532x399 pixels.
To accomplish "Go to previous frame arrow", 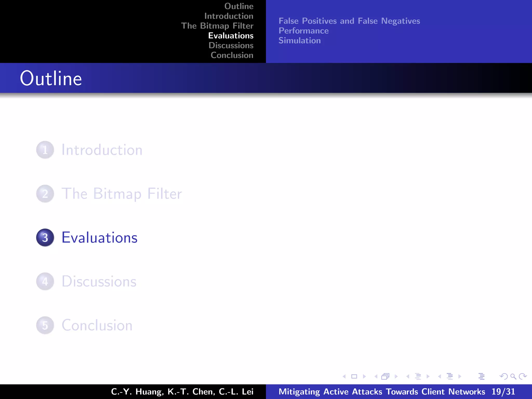I will pyautogui.click(x=376, y=376).
